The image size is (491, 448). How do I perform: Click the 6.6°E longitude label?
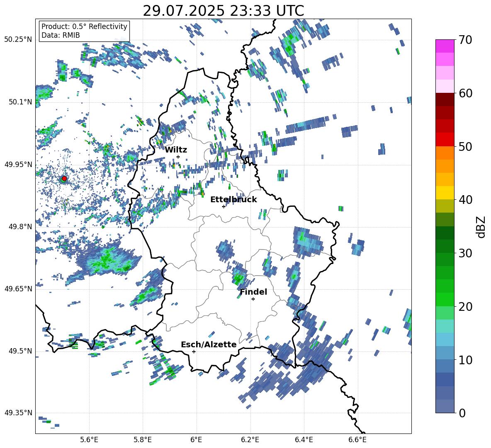[x=357, y=440]
